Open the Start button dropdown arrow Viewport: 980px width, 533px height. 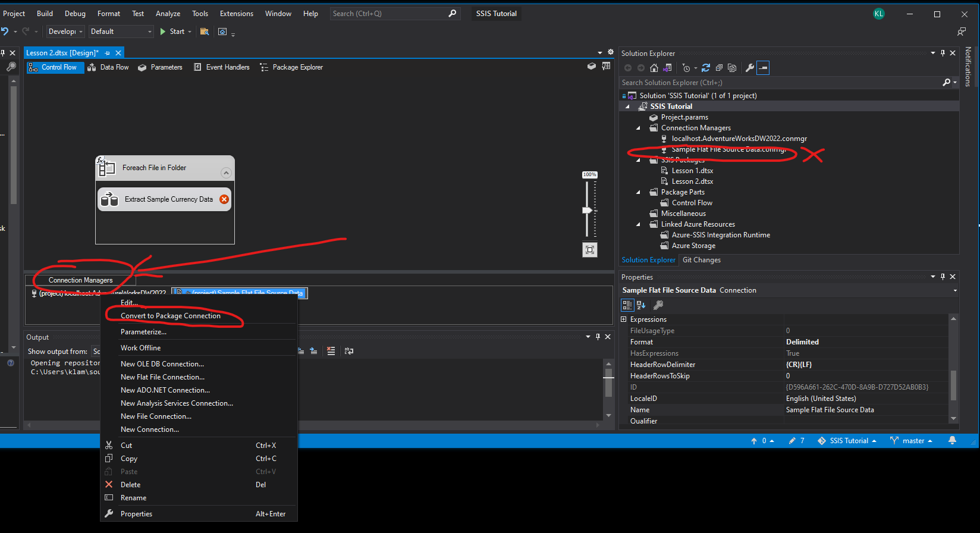click(x=190, y=32)
